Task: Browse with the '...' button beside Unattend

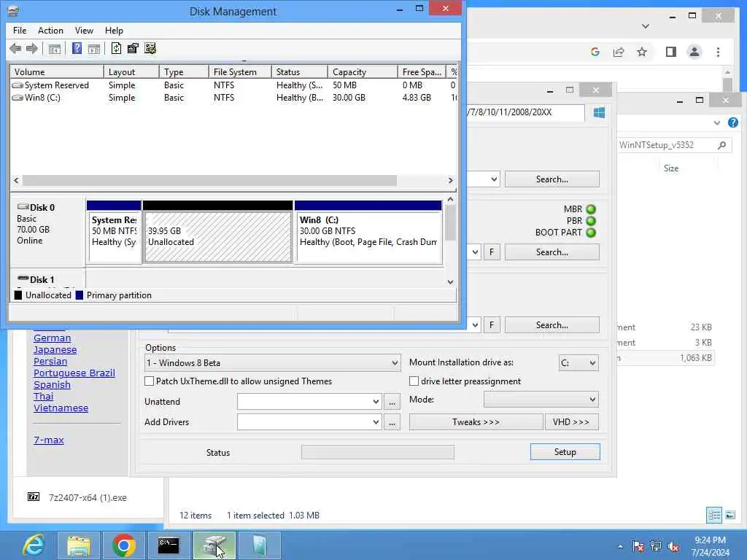Action: tap(392, 402)
